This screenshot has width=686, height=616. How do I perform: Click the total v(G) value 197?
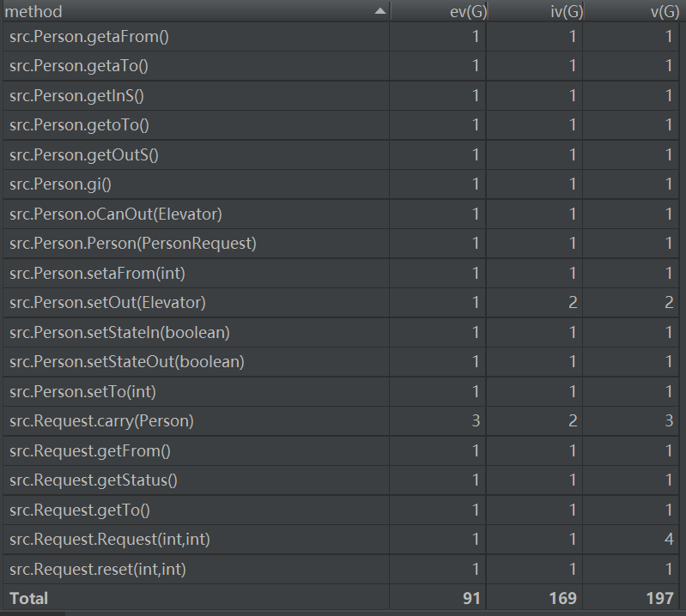click(659, 599)
